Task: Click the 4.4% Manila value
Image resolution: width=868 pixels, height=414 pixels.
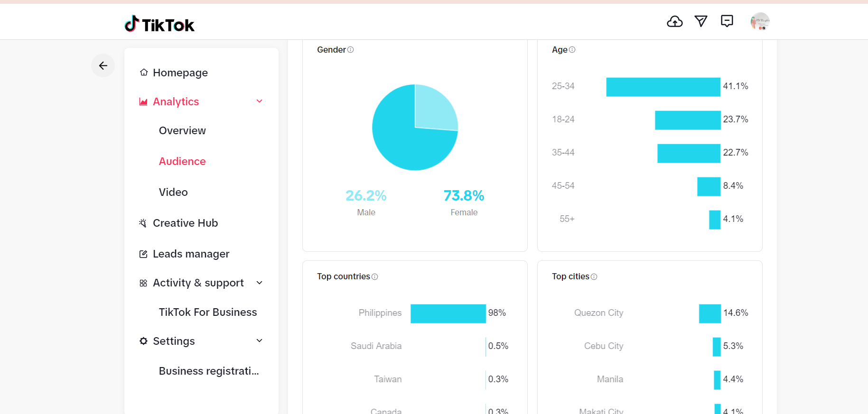Action: [733, 379]
